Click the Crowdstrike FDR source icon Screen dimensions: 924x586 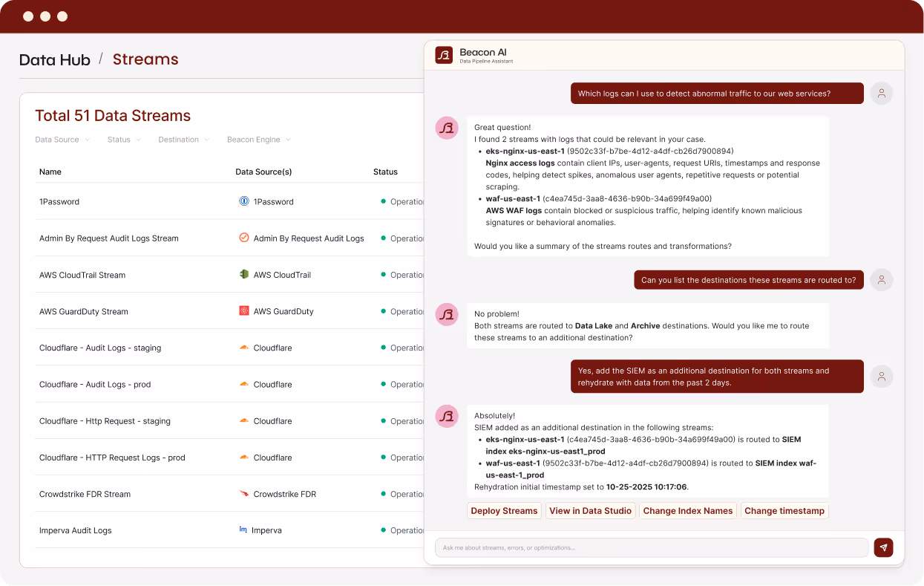point(246,493)
